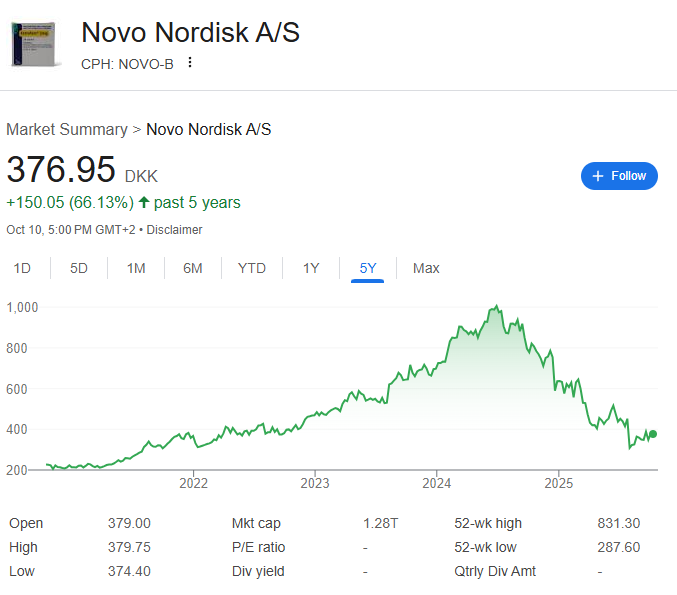Select the 5Y range tab
The height and width of the screenshot is (595, 677).
pyautogui.click(x=368, y=268)
